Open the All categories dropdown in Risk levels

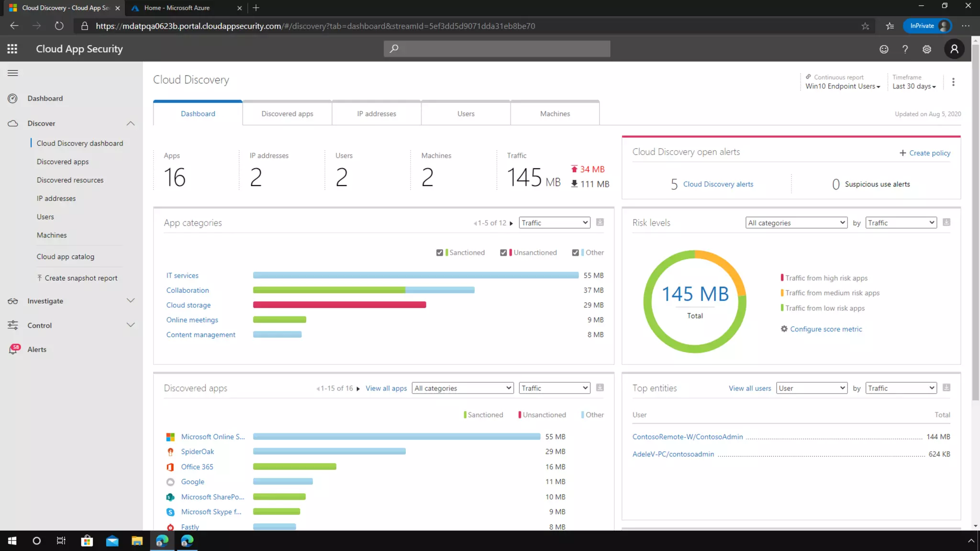pyautogui.click(x=796, y=223)
